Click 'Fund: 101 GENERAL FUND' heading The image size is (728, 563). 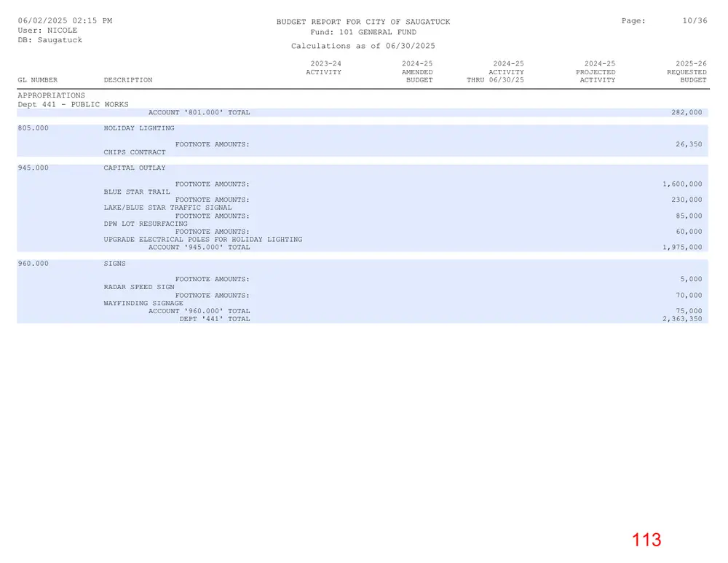(363, 32)
